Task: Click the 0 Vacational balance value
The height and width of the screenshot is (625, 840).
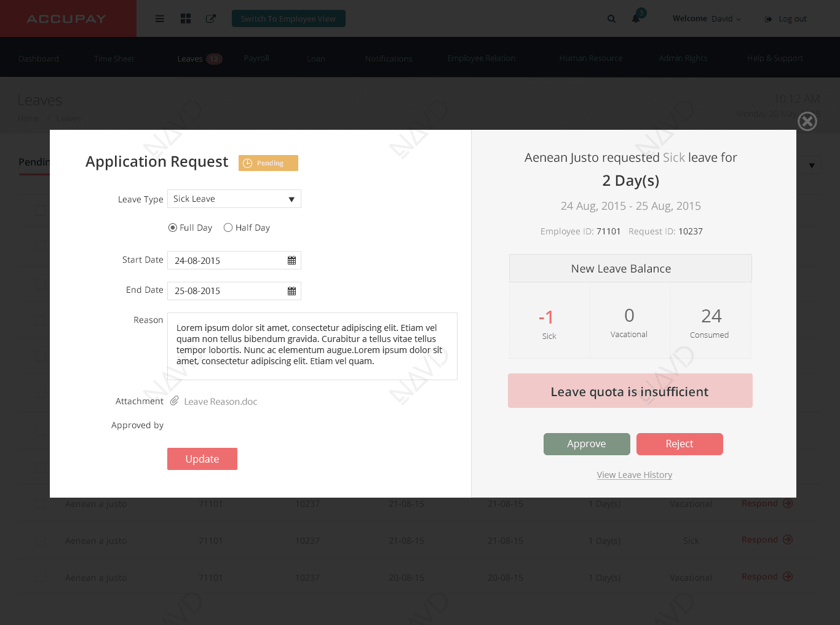Action: click(x=629, y=316)
